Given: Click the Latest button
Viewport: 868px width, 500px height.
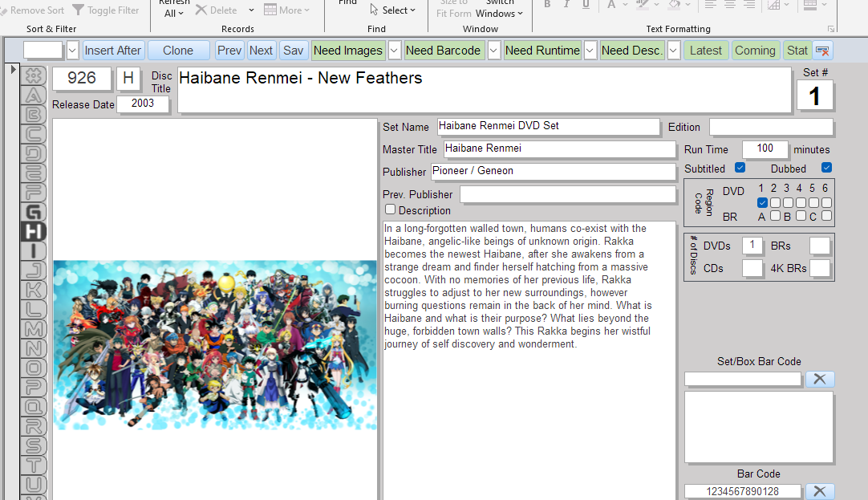Looking at the screenshot, I should click(706, 51).
